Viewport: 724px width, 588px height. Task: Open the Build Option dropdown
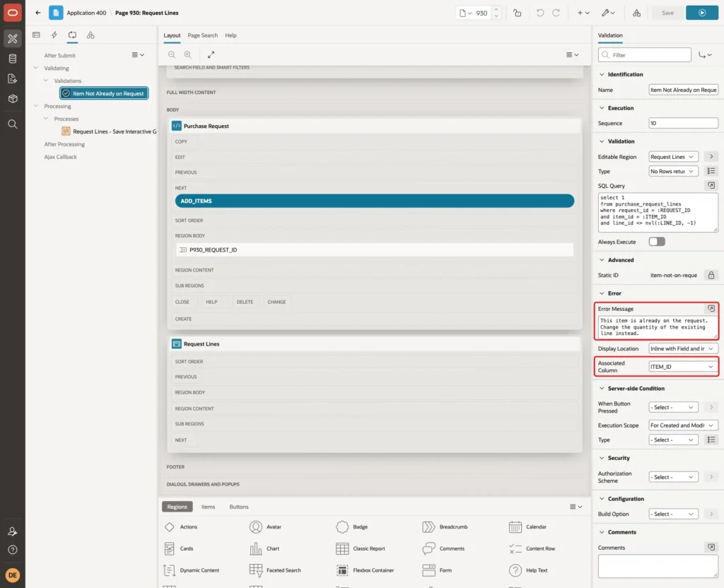coord(673,514)
